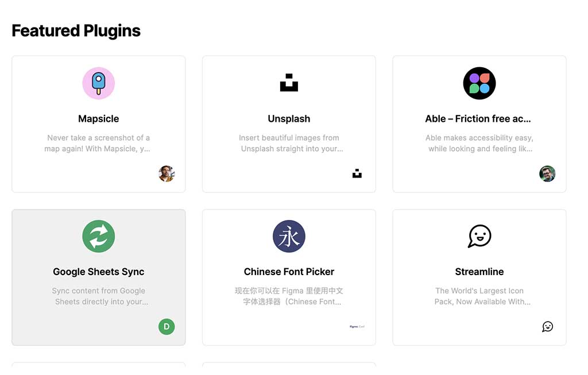The width and height of the screenshot is (588, 375).
Task: Click 'Insert beautiful images from' description
Action: (289, 138)
